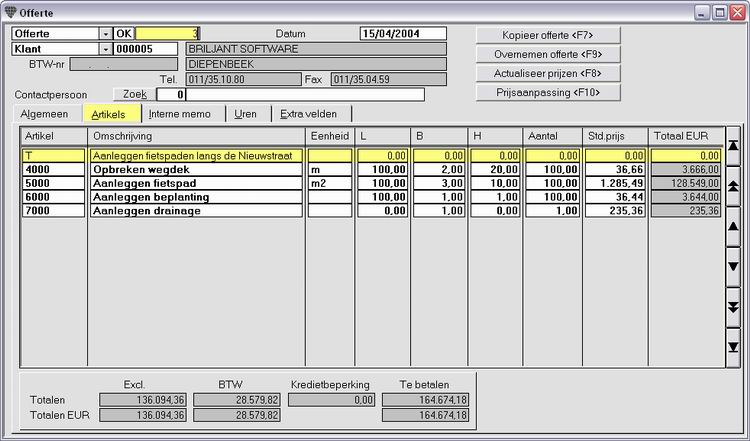Move up one row with single arrow
The height and width of the screenshot is (441, 750).
pos(733,226)
